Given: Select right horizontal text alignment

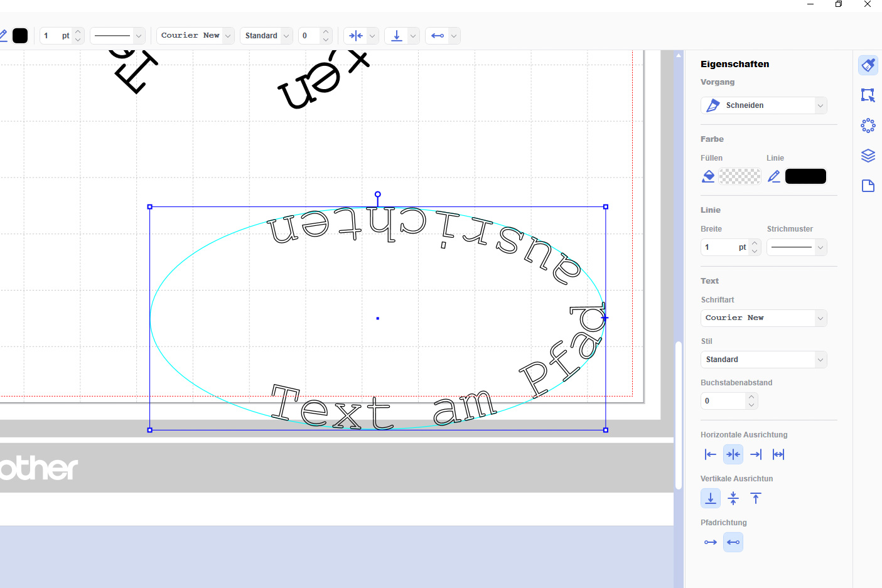Looking at the screenshot, I should pos(756,454).
